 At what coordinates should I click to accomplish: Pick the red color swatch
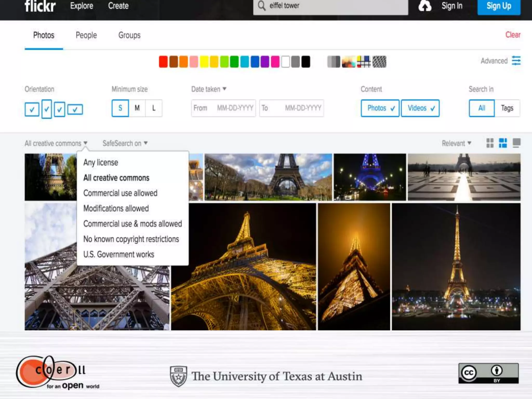[x=163, y=62]
